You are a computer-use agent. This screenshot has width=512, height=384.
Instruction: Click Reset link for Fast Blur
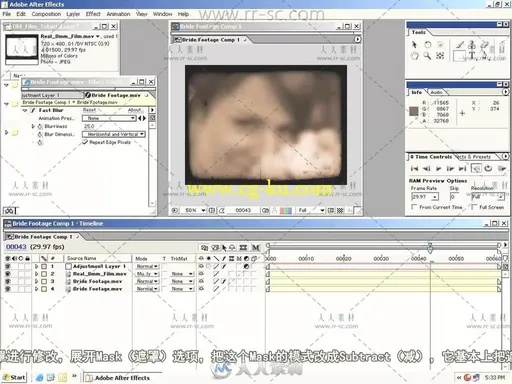click(x=89, y=110)
